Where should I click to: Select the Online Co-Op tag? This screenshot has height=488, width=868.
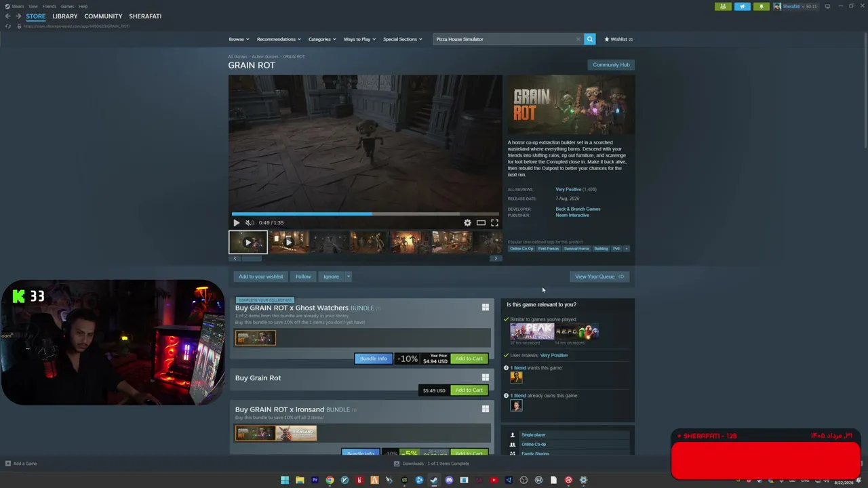(521, 249)
